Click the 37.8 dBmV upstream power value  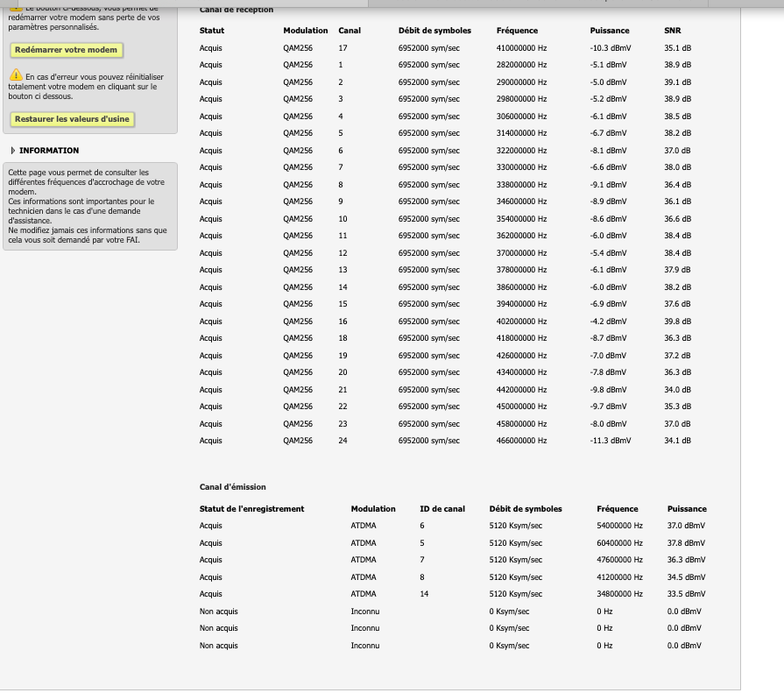click(x=686, y=543)
